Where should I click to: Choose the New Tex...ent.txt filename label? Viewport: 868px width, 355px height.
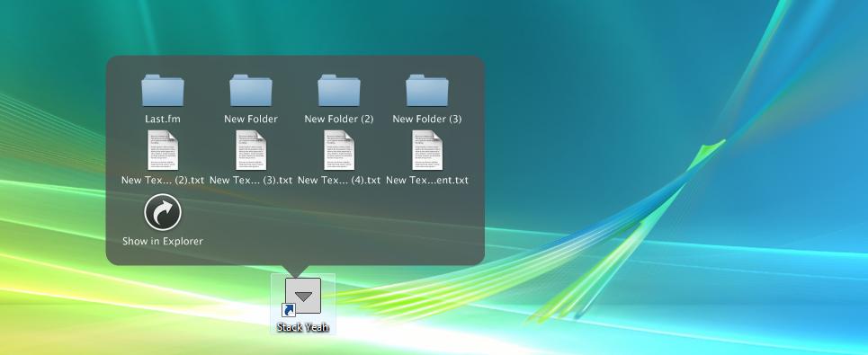pos(426,180)
